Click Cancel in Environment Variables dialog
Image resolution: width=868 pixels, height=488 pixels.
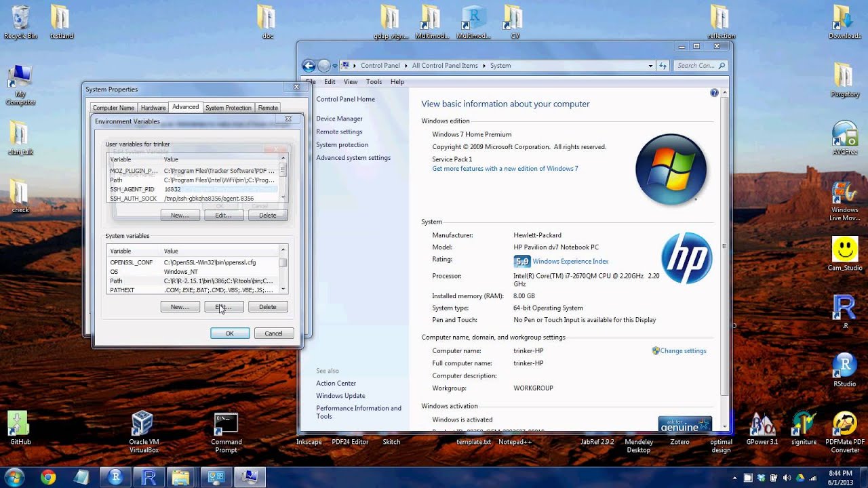[x=273, y=333]
